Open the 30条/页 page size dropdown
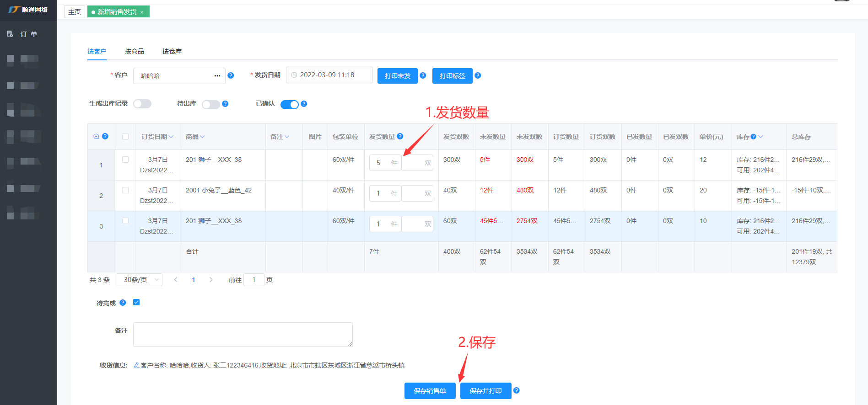The height and width of the screenshot is (405, 868). click(140, 280)
